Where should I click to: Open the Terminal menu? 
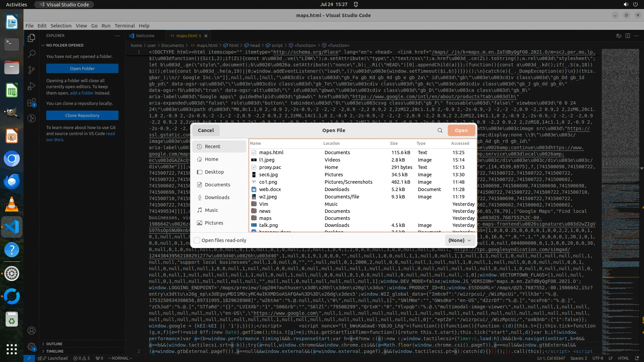tap(124, 26)
